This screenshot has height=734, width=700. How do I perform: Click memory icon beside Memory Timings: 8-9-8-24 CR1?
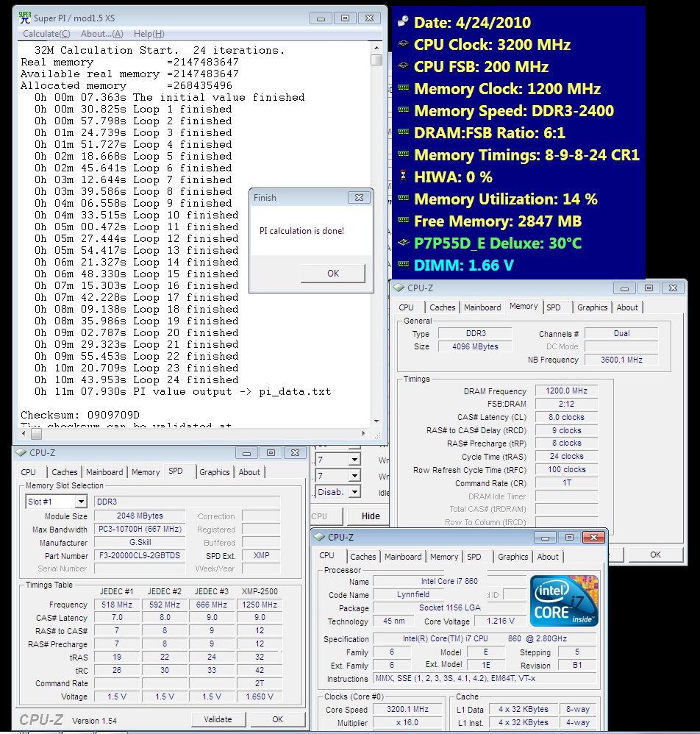point(403,154)
